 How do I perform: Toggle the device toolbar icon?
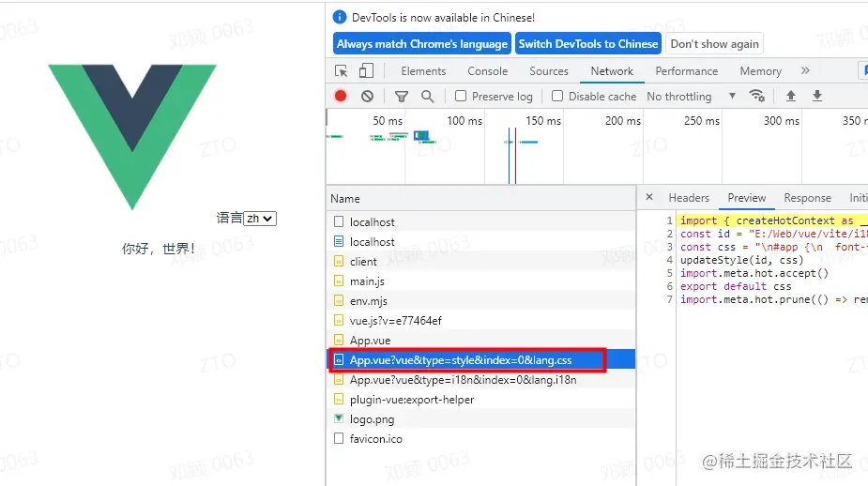point(366,71)
